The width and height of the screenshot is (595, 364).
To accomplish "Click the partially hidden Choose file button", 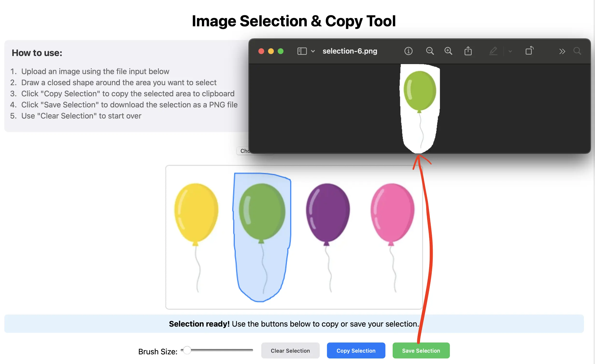I will (x=243, y=151).
